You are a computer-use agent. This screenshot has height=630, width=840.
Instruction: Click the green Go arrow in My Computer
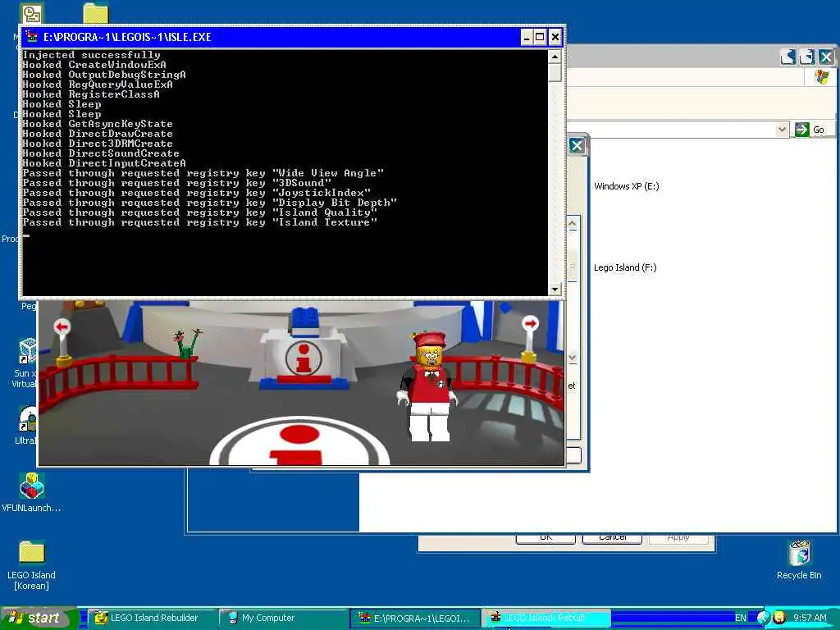(x=802, y=129)
